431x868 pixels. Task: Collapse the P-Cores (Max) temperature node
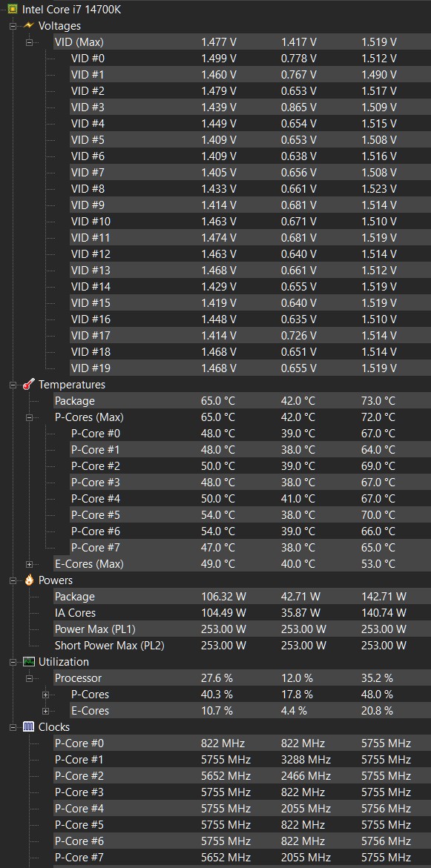pyautogui.click(x=29, y=417)
